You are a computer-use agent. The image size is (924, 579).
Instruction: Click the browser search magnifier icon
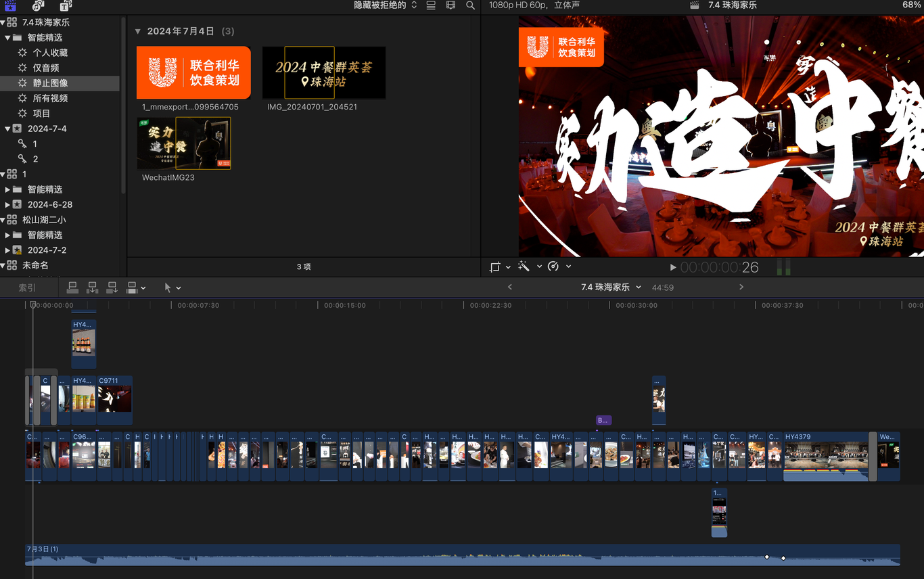[x=470, y=5]
